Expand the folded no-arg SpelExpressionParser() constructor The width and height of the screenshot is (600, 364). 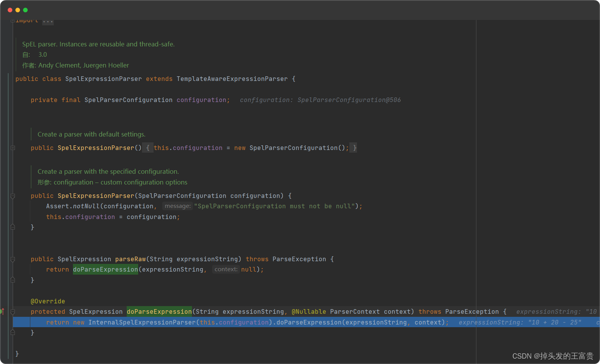13,148
